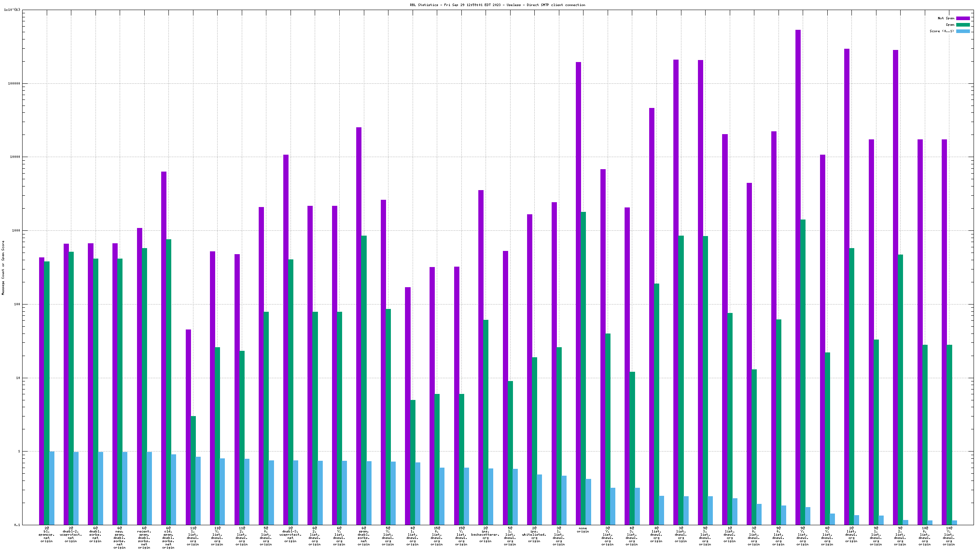Click the 'none origin' x-axis label

[x=583, y=530]
